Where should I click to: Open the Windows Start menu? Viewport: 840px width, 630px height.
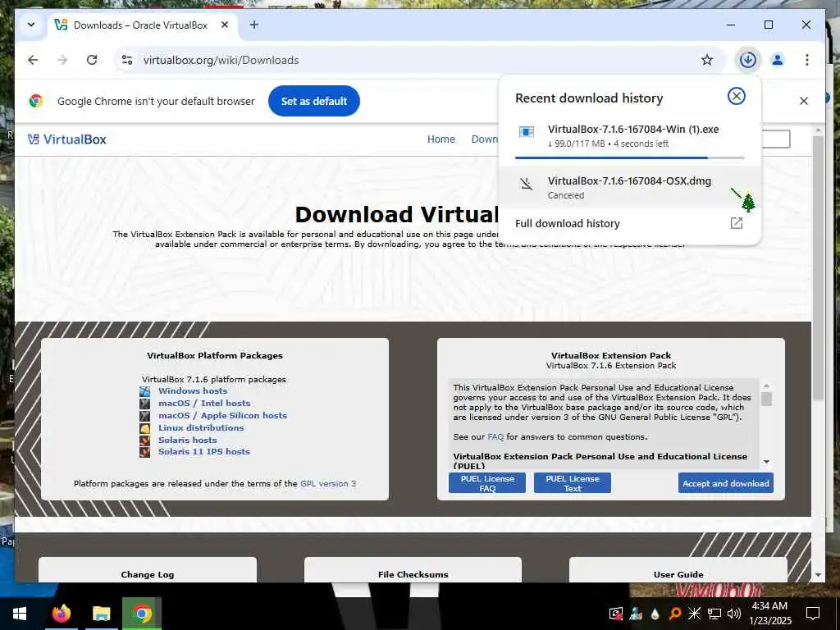pos(20,614)
